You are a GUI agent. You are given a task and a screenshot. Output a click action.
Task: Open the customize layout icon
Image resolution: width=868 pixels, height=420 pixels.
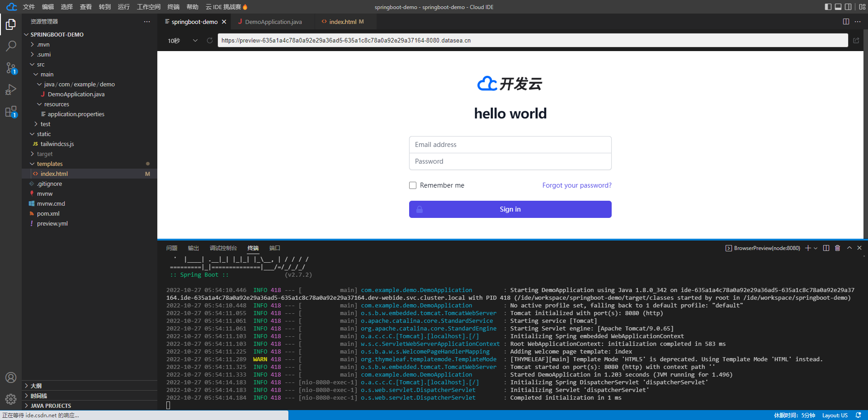[862, 7]
